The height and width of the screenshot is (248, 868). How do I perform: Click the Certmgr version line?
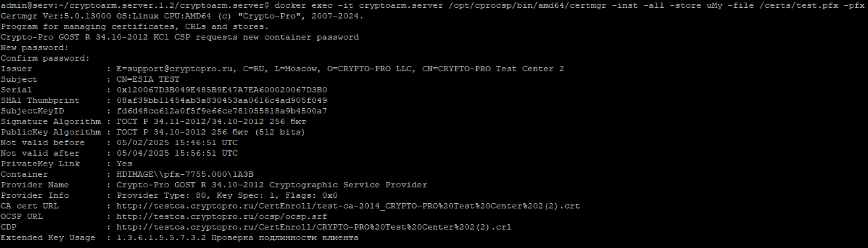[x=182, y=16]
